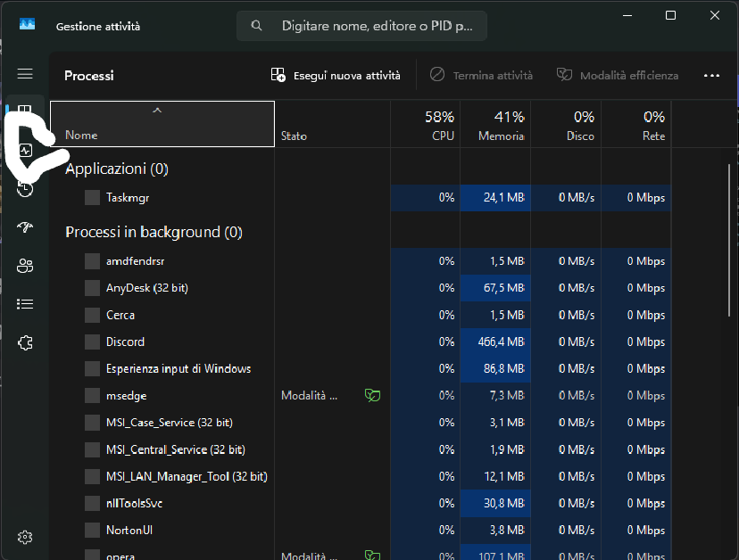Click the 86,8 MB memory value
Image resolution: width=739 pixels, height=560 pixels.
point(503,368)
